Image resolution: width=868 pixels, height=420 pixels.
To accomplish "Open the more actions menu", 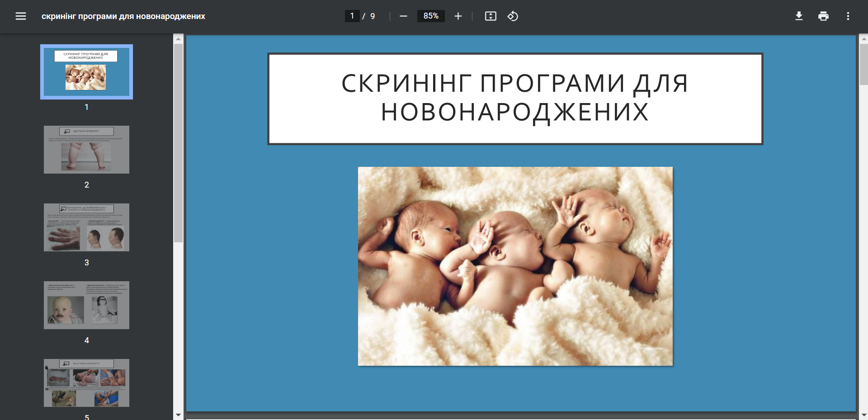I will [x=848, y=16].
